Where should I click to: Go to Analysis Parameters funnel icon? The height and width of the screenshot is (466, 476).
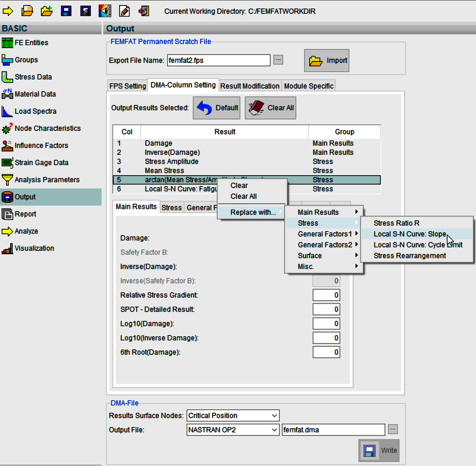point(7,180)
